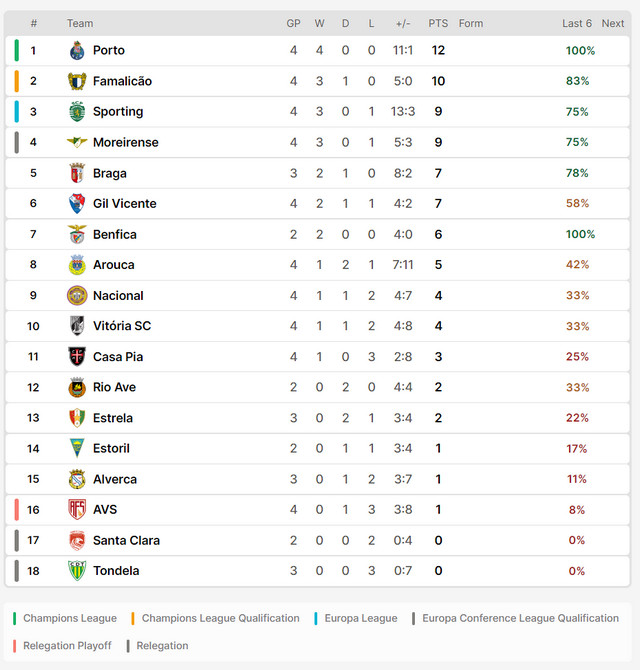Viewport: 640px width, 670px height.
Task: Click the green Champions League legend swatch
Action: [15, 618]
